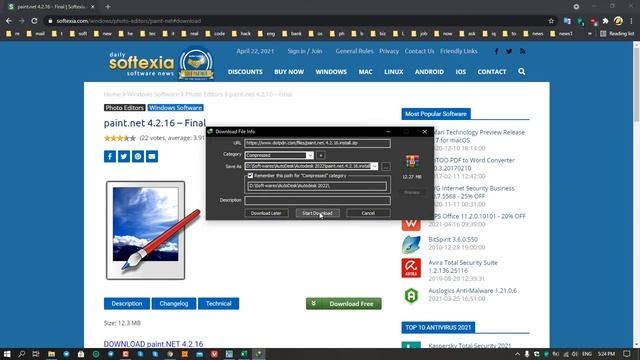Share article on Facebook square icon
The height and width of the screenshot is (360, 640).
(110, 156)
